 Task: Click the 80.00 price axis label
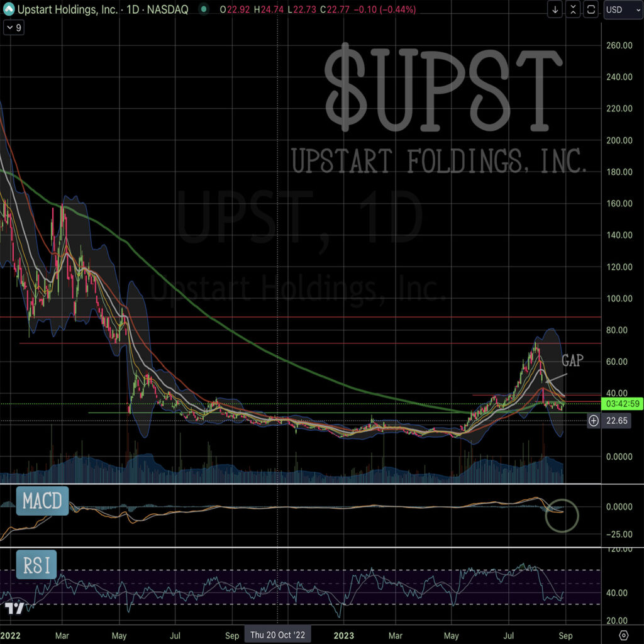618,330
